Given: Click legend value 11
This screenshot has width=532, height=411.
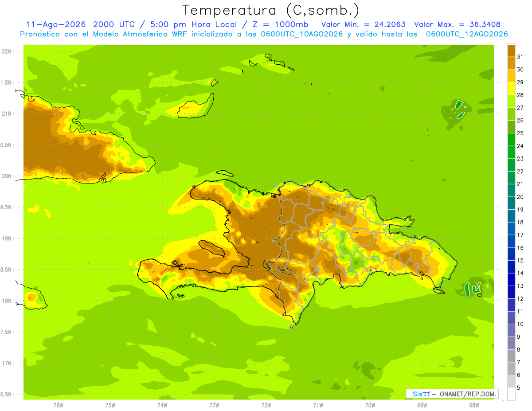Looking at the screenshot, I should 520,311.
